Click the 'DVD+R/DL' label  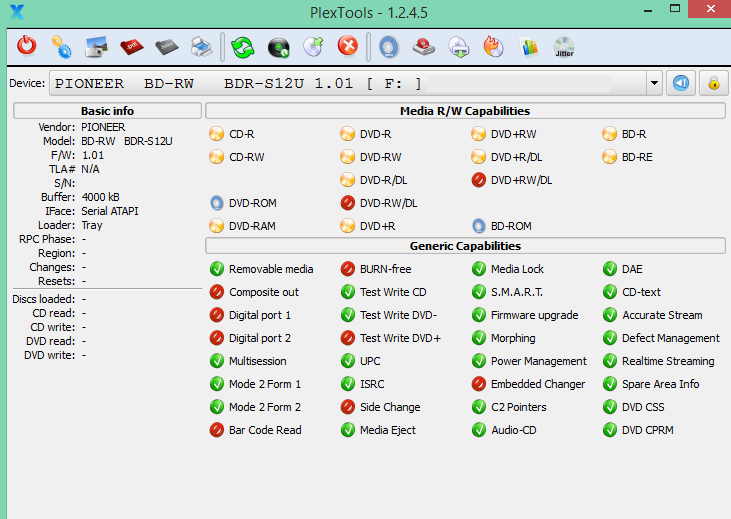[517, 157]
